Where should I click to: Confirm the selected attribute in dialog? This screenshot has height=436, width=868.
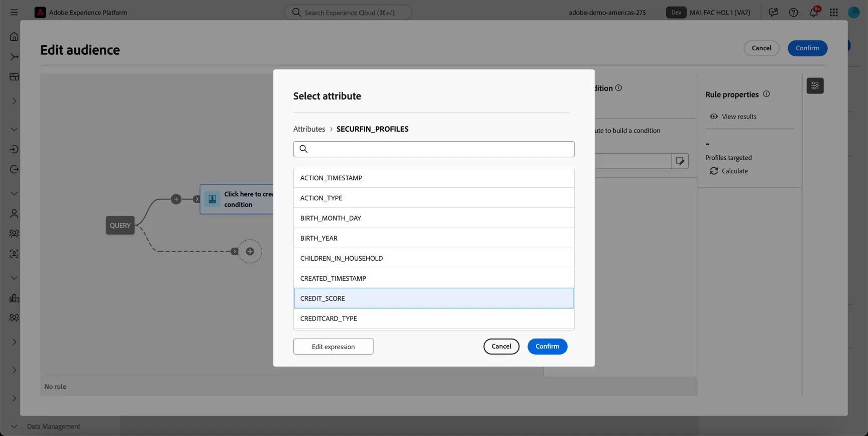pyautogui.click(x=547, y=347)
